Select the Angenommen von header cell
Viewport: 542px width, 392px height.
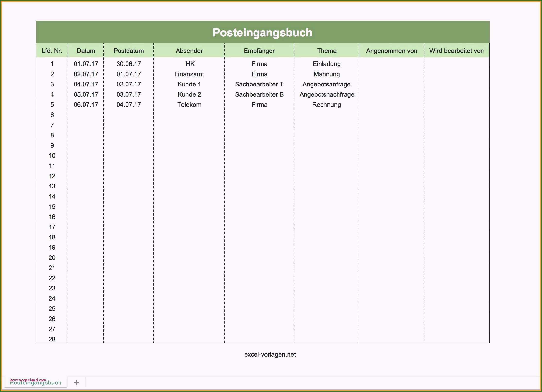pyautogui.click(x=392, y=51)
